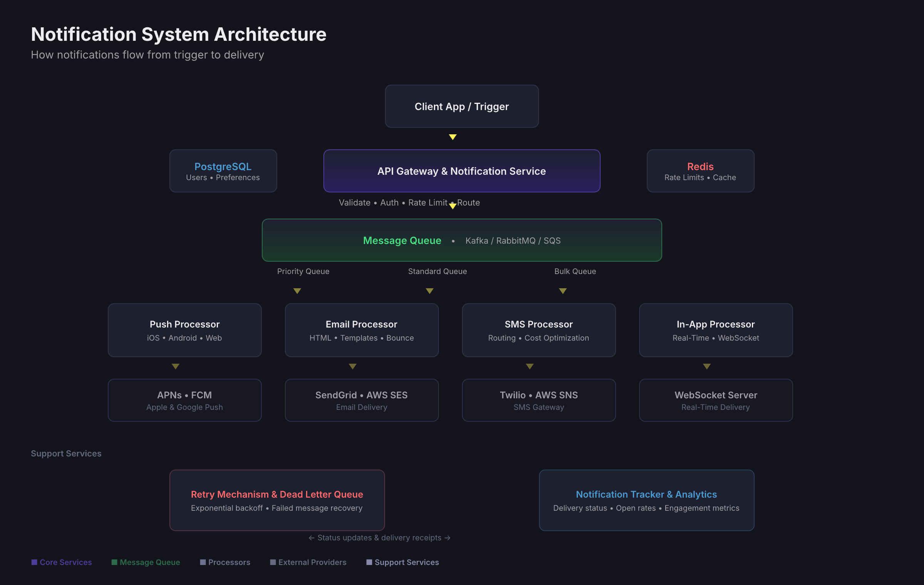The width and height of the screenshot is (924, 585).
Task: Open the Message Queue component
Action: [462, 240]
